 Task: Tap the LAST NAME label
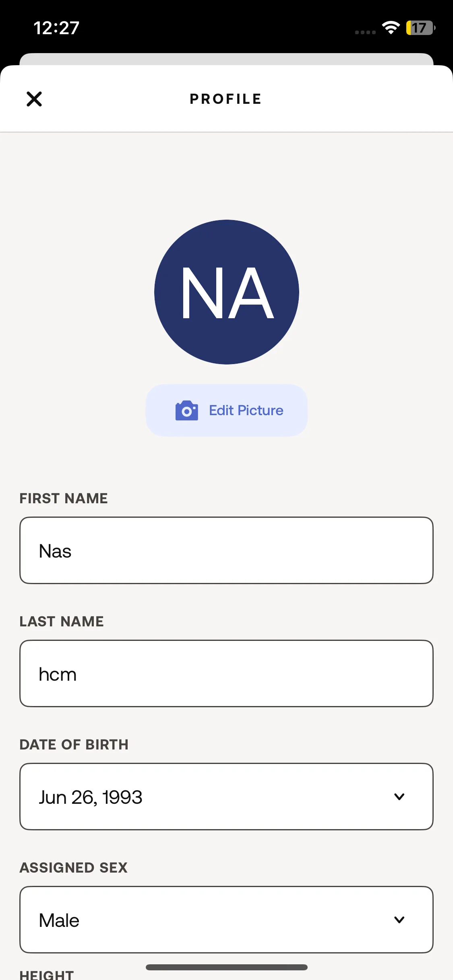[x=62, y=622]
